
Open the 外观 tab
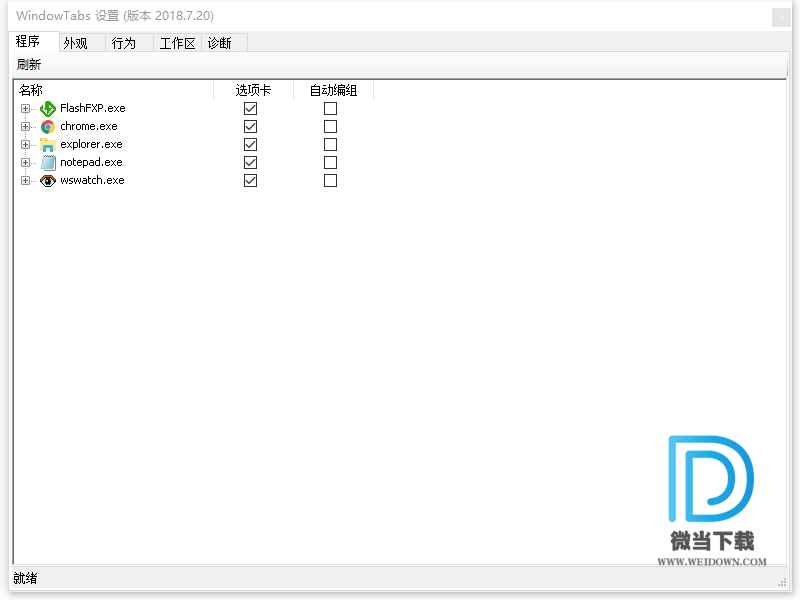tap(82, 43)
